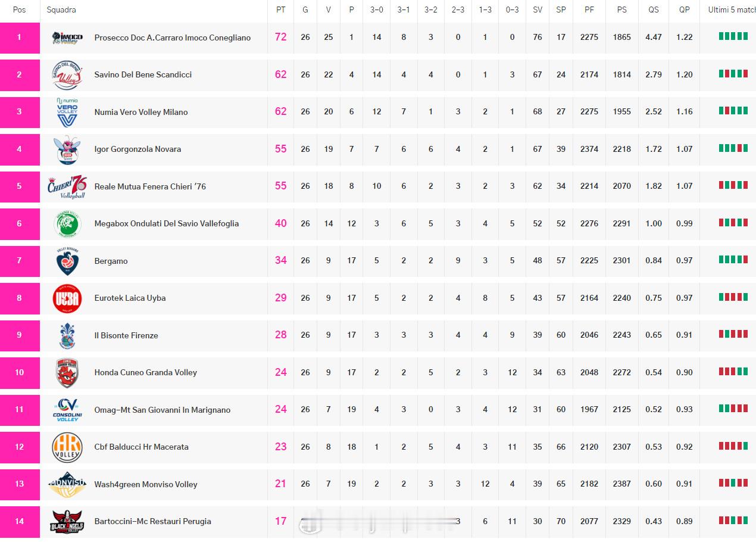756x542 pixels.
Task: Click the Consolini Volley team logo
Action: (x=67, y=410)
